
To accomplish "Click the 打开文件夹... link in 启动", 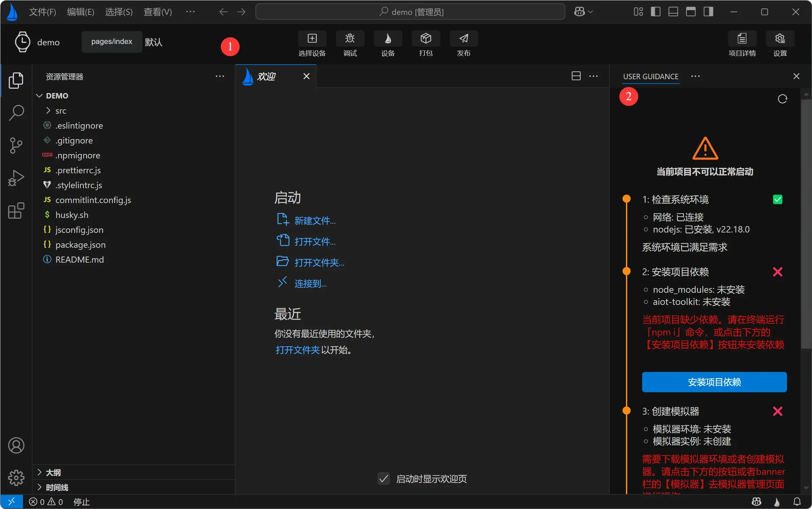I will 319,263.
